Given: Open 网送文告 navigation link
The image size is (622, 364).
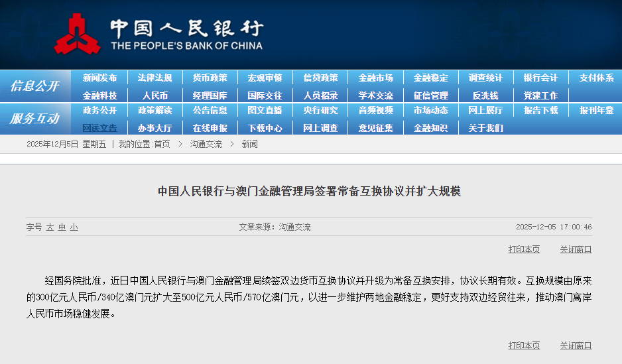Looking at the screenshot, I should pyautogui.click(x=99, y=128).
